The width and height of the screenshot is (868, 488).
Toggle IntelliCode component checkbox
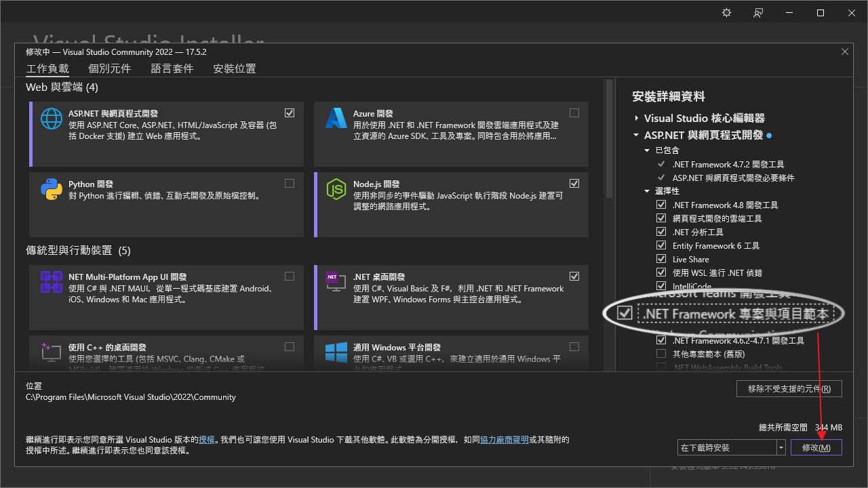coord(661,286)
